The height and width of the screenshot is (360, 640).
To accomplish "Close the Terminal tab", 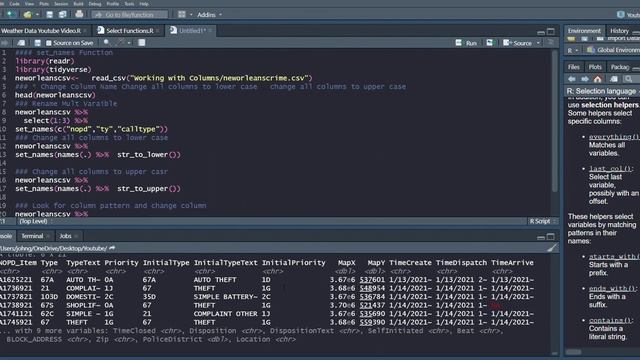I will (x=48, y=236).
